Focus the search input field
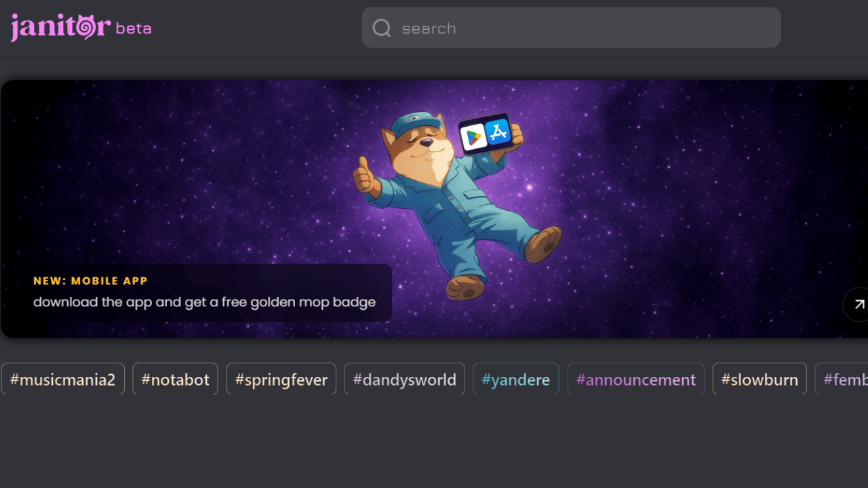868x488 pixels. (571, 28)
